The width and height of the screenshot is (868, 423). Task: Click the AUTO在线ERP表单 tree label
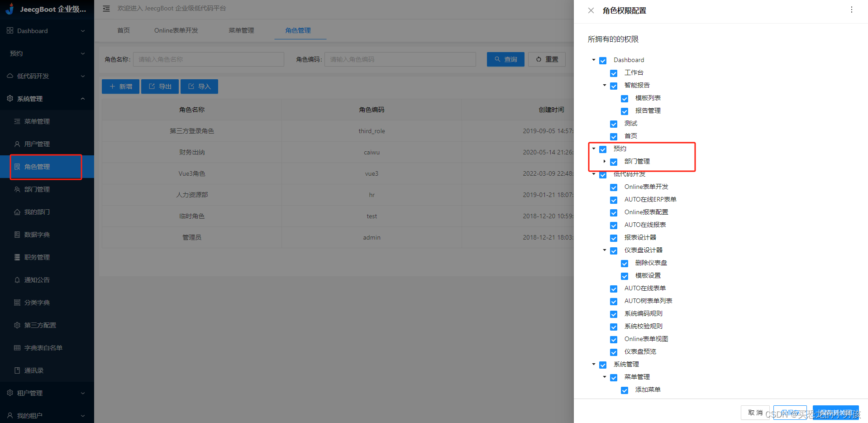pyautogui.click(x=650, y=199)
